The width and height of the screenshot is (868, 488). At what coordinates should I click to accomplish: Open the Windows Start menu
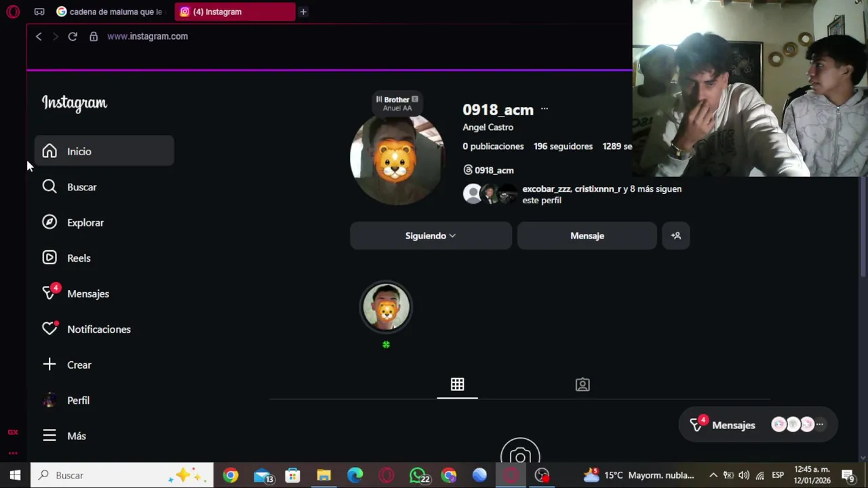click(x=15, y=475)
